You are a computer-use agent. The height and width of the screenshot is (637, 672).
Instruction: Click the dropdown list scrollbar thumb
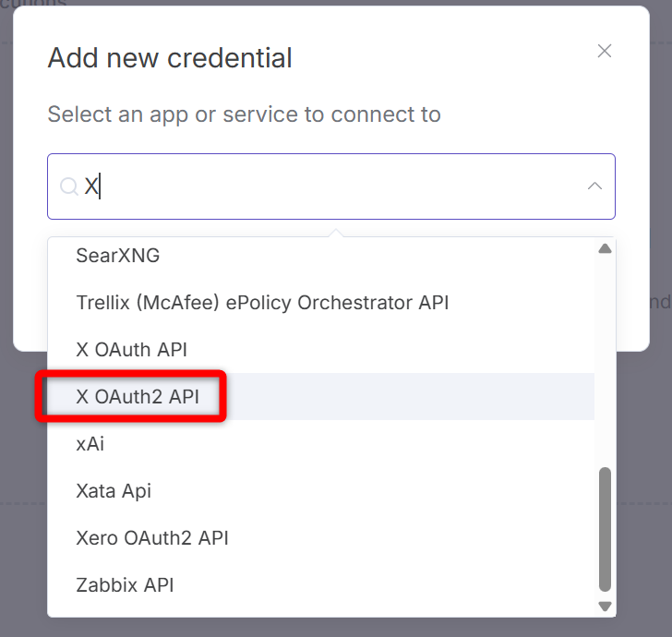[x=605, y=529]
